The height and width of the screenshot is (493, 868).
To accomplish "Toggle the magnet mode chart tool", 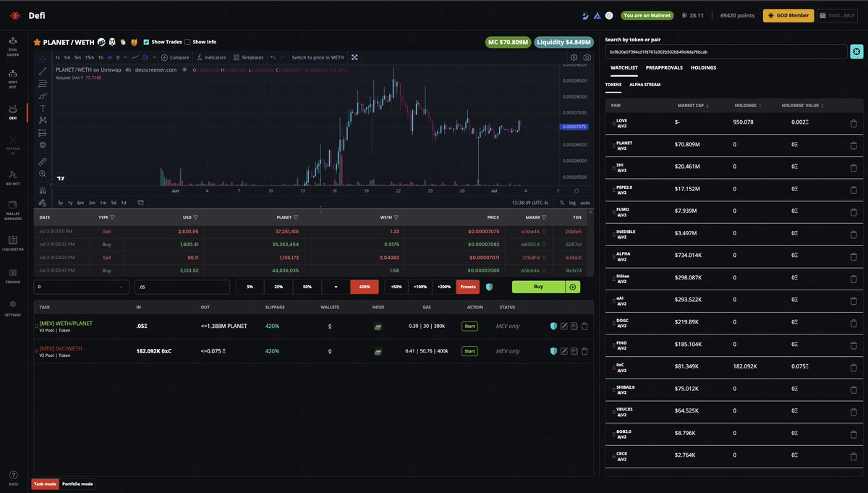I will pos(43,190).
